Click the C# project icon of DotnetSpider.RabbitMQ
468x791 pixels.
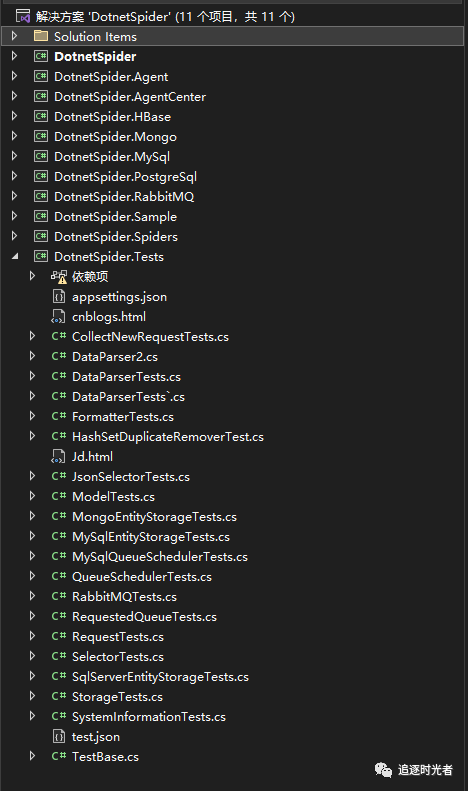pyautogui.click(x=40, y=196)
